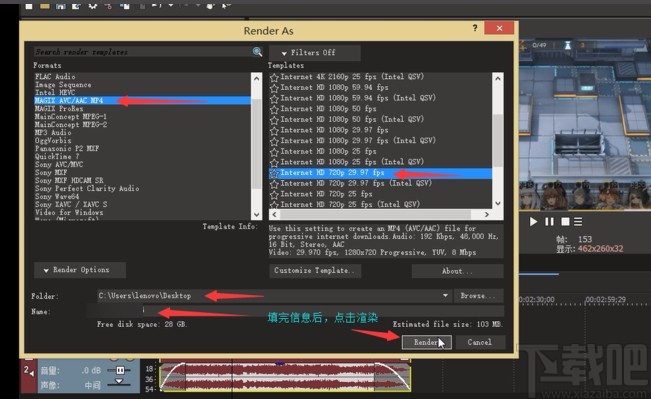This screenshot has height=399, width=651.
Task: Select Internet HD 1080p 29.97 fps (Intel QSV) template
Action: [358, 140]
